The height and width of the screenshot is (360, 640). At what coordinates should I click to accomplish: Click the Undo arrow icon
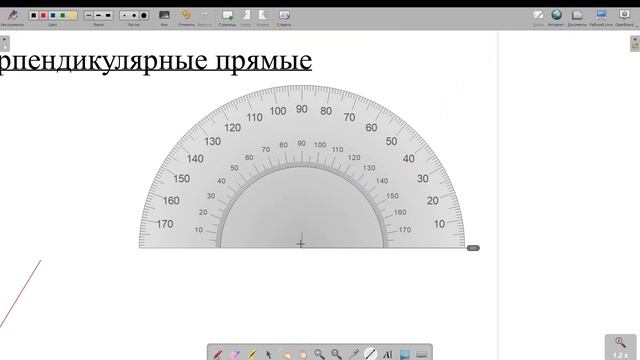coord(186,15)
